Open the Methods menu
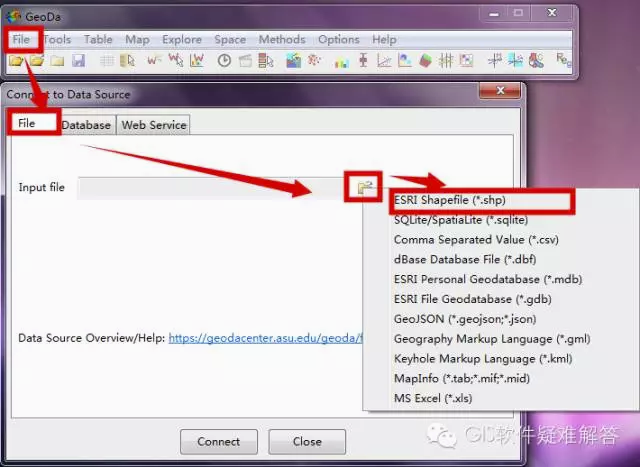 pos(282,40)
